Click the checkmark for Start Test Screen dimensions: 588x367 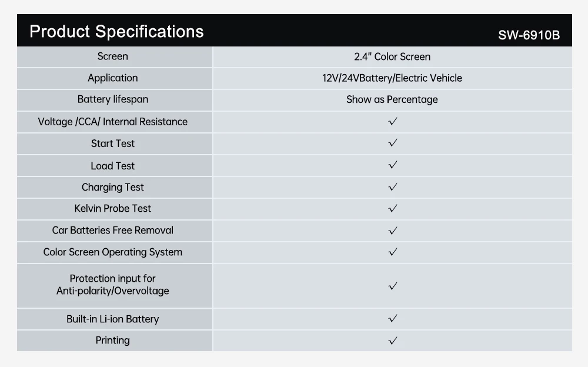tap(393, 143)
